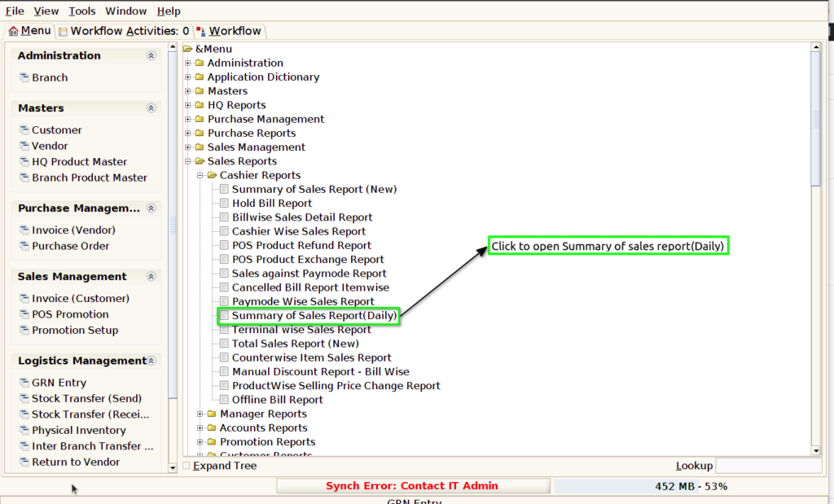
Task: Open the Customer window icon under Masters
Action: pyautogui.click(x=24, y=129)
